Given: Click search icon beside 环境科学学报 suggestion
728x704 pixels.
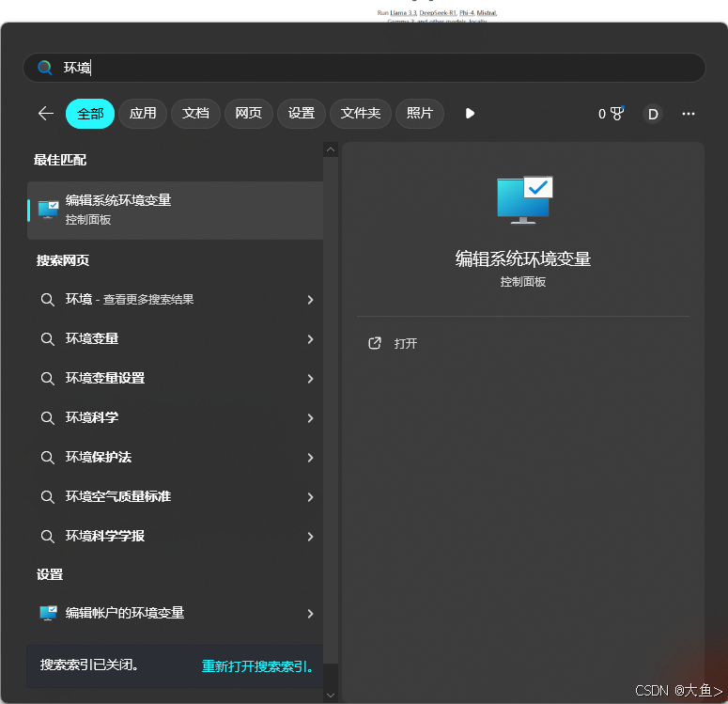Looking at the screenshot, I should point(47,537).
